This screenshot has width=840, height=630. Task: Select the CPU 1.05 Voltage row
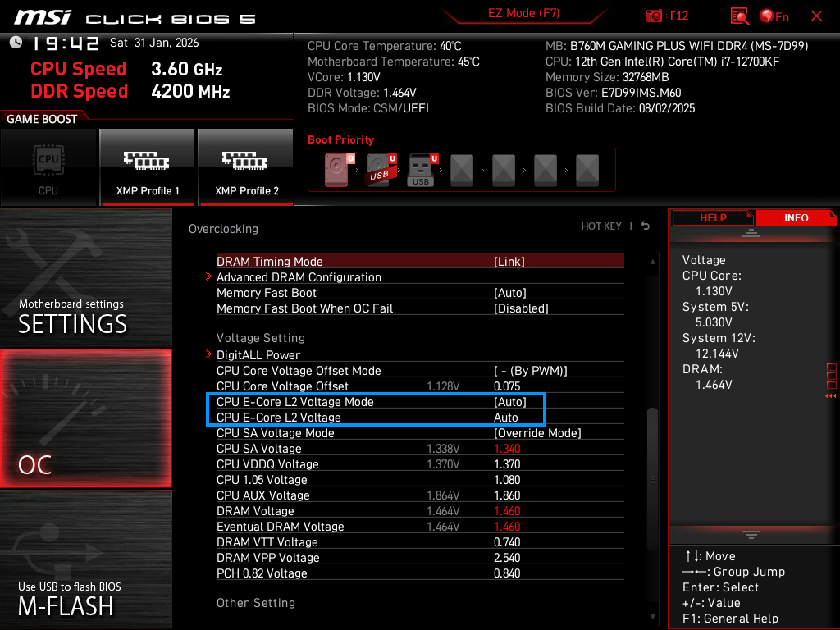click(x=420, y=479)
